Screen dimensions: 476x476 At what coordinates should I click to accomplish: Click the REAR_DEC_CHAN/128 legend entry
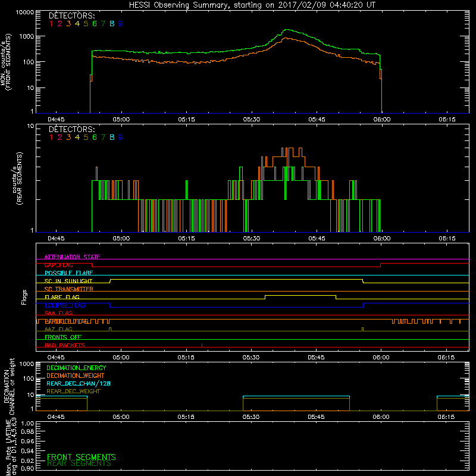79,383
